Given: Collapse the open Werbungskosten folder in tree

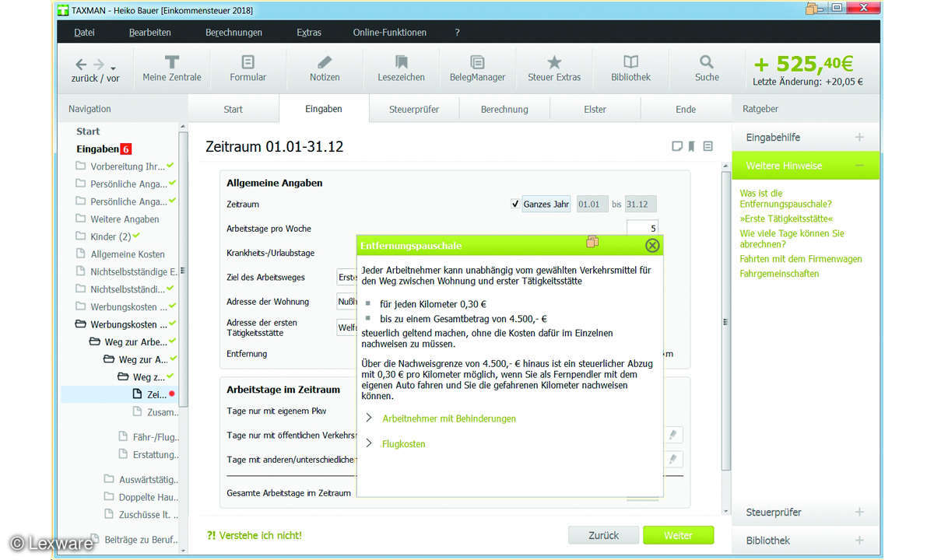Looking at the screenshot, I should tap(81, 324).
